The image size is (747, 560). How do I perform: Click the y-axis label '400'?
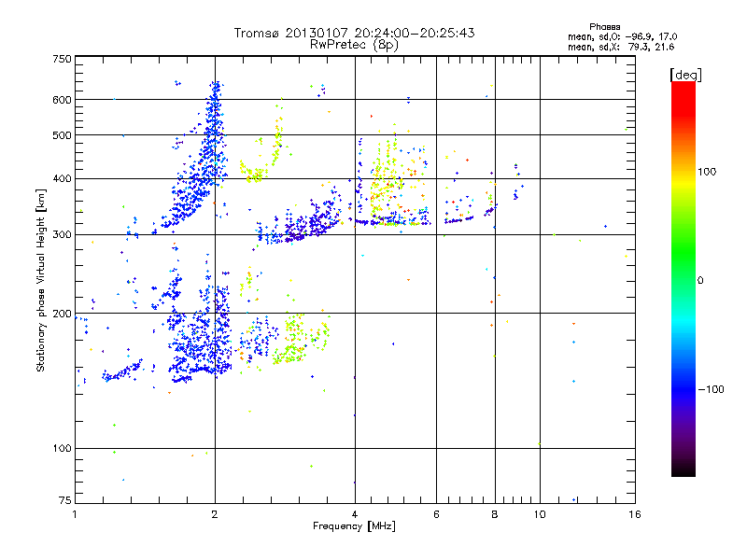coord(62,179)
